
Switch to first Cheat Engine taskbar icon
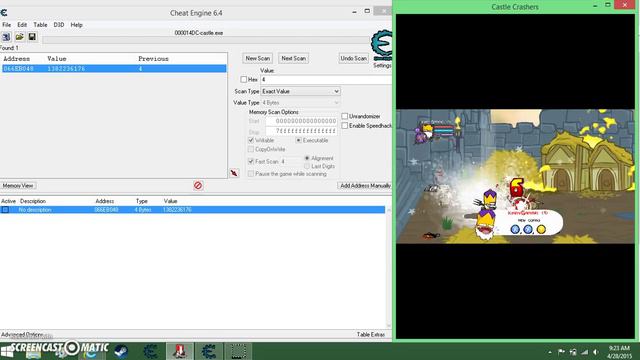[x=150, y=351]
